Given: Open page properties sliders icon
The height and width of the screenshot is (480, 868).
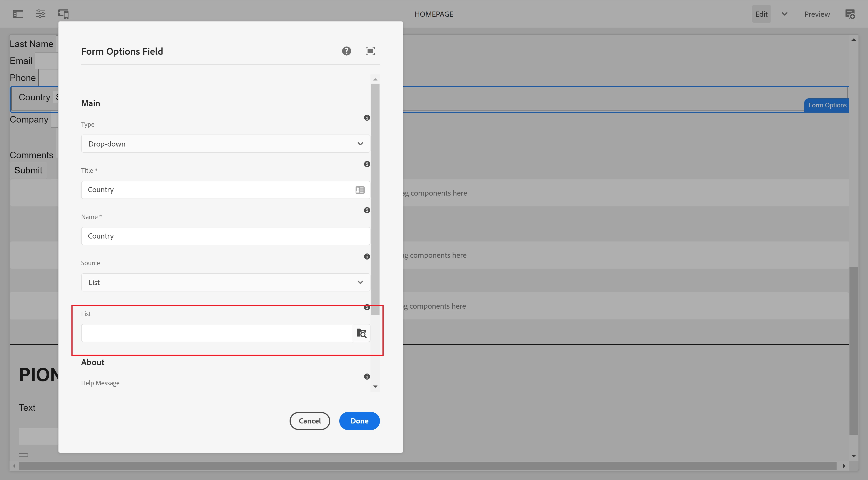Looking at the screenshot, I should 41,14.
